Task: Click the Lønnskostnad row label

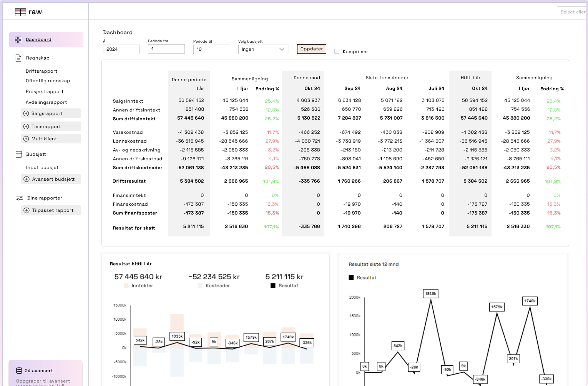Action: click(x=130, y=141)
